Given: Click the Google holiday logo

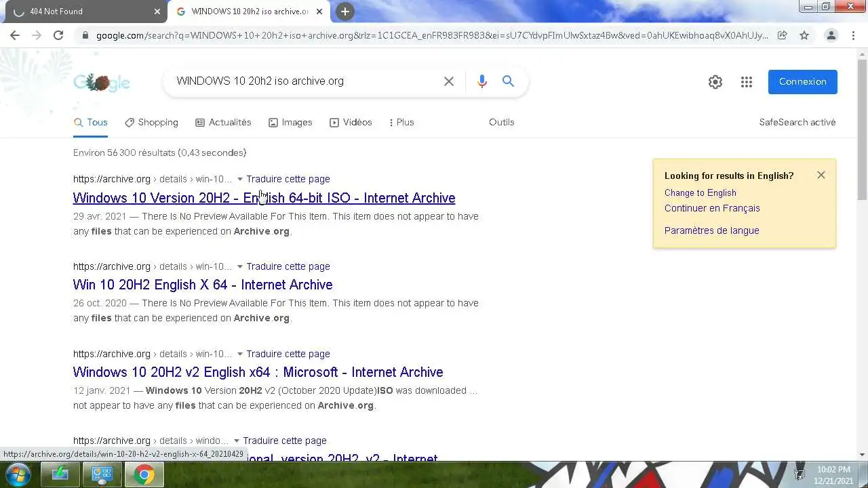Looking at the screenshot, I should point(102,82).
